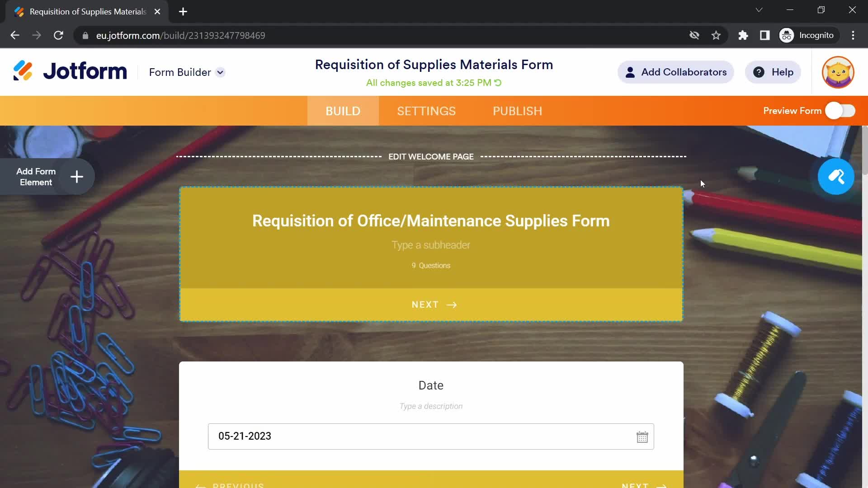Click the PUBLISH button in top nav

pos(517,111)
